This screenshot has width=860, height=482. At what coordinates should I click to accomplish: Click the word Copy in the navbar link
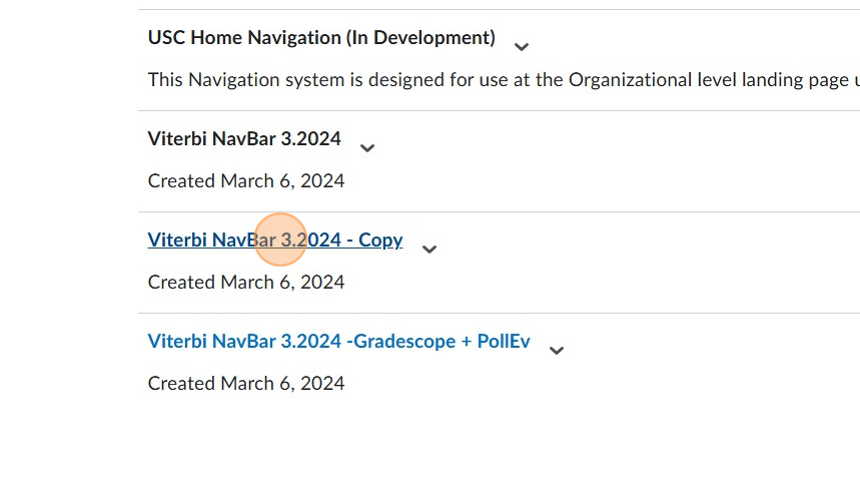tap(380, 240)
